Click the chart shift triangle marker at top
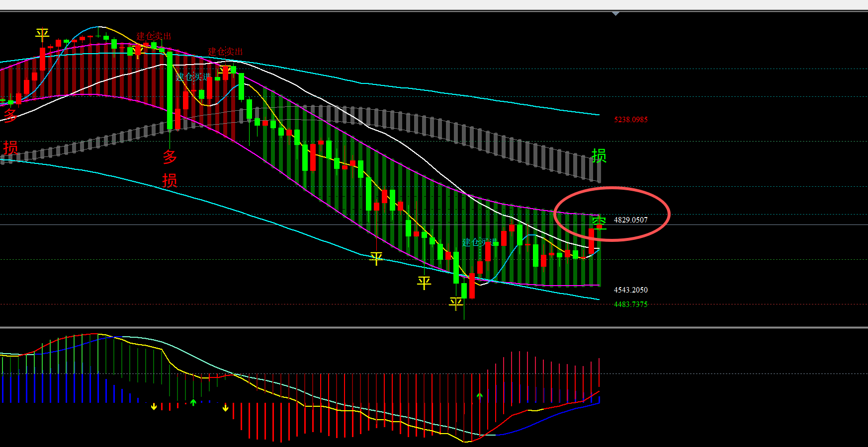Screen dimensions: 868x447 coord(615,14)
